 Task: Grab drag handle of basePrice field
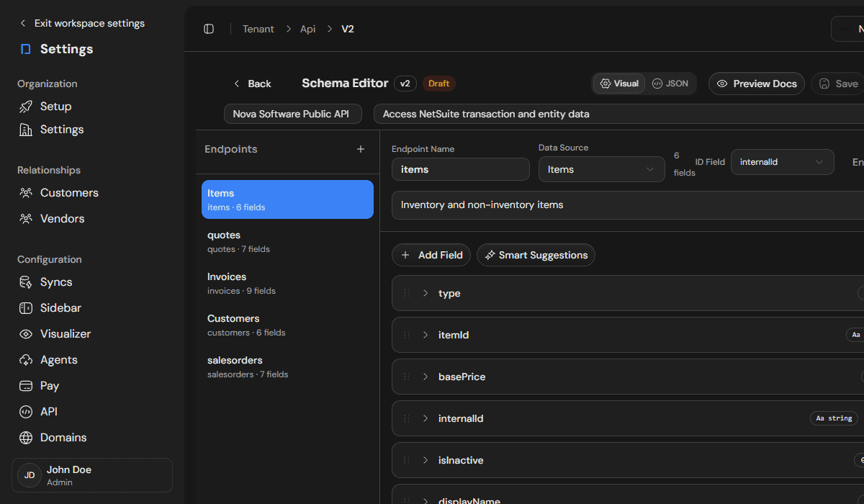click(x=406, y=377)
